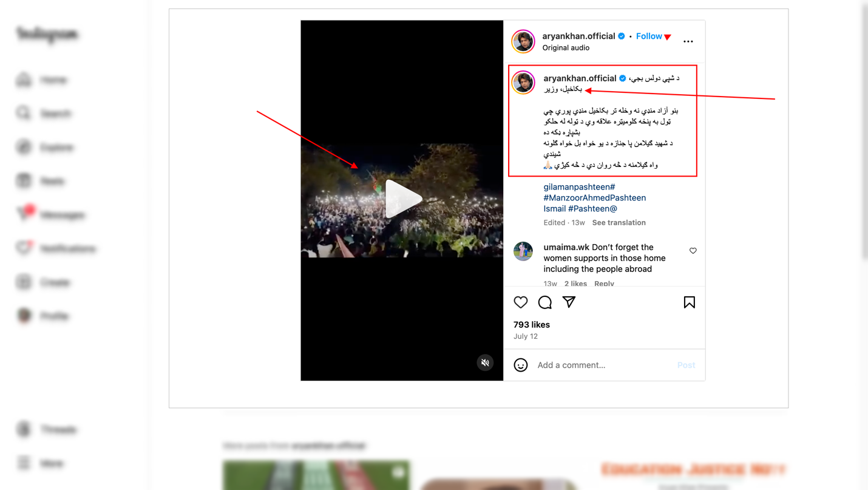This screenshot has height=490, width=868.
Task: Like umaima.wk's comment
Action: pyautogui.click(x=693, y=251)
